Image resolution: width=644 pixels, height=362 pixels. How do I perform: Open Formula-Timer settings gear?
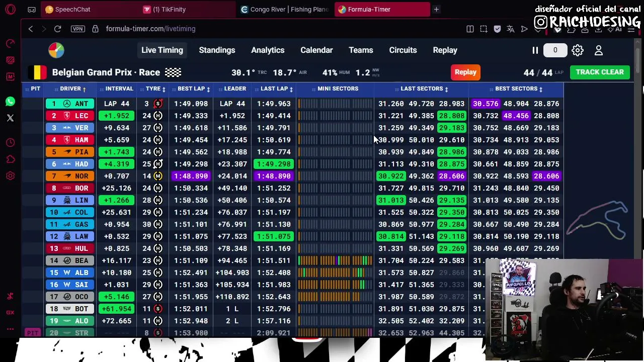point(578,50)
